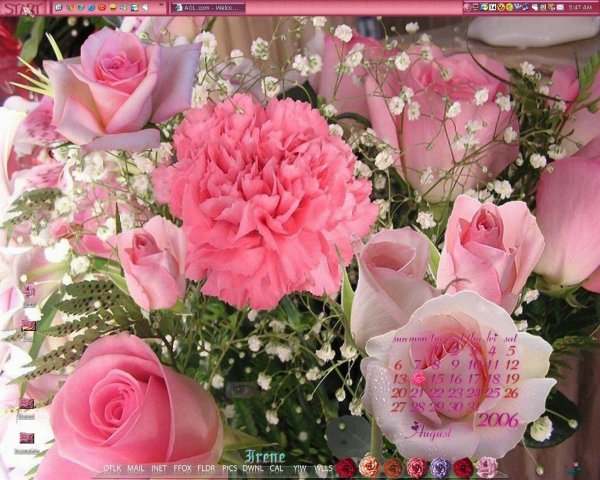Click the light pink rose dock icon
Viewport: 600px width, 480px height.
click(486, 467)
